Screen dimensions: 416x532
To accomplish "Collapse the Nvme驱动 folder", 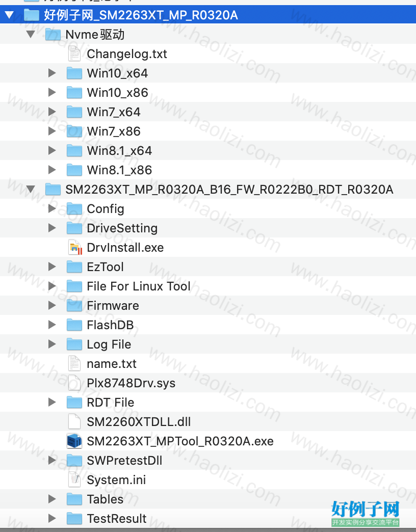I will click(31, 34).
